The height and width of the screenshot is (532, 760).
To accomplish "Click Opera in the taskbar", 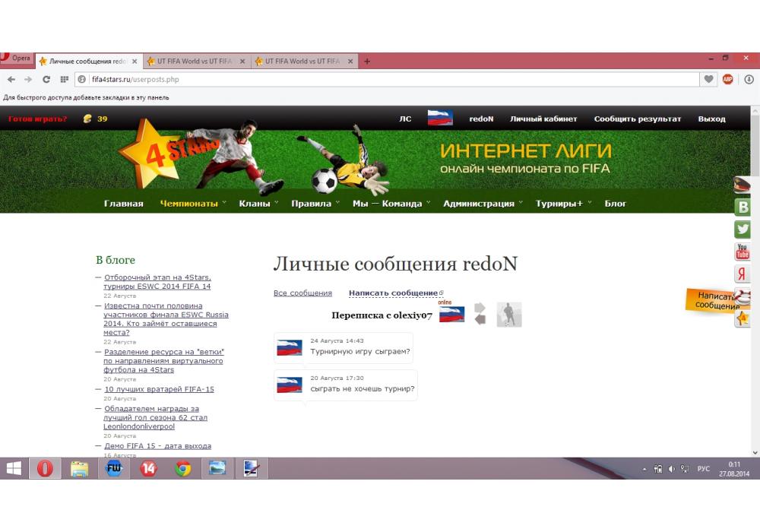I will click(45, 468).
